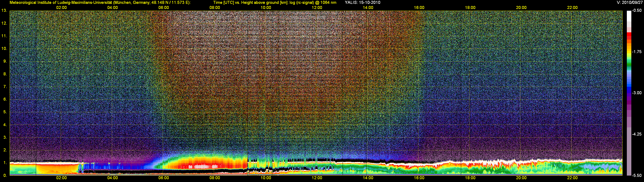Click the 16:00 label on the bottom time axis
Image resolution: width=644 pixels, height=182 pixels.
pyautogui.click(x=419, y=178)
